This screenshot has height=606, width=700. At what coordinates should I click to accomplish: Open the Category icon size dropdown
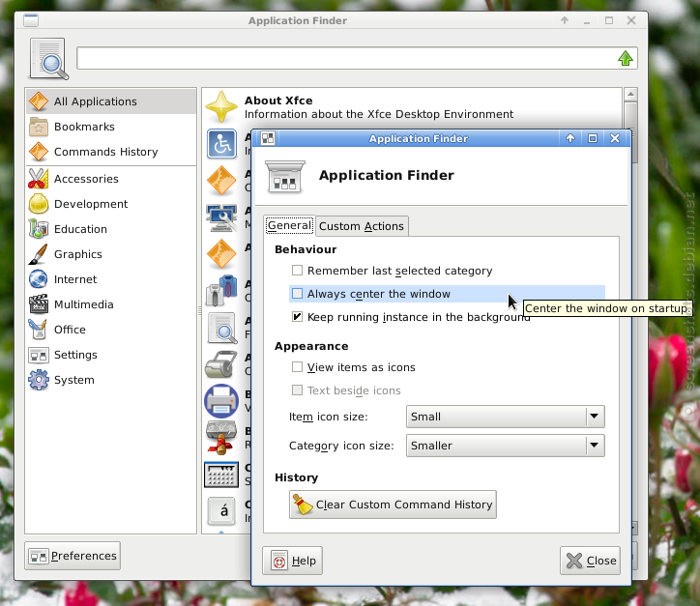tap(506, 446)
